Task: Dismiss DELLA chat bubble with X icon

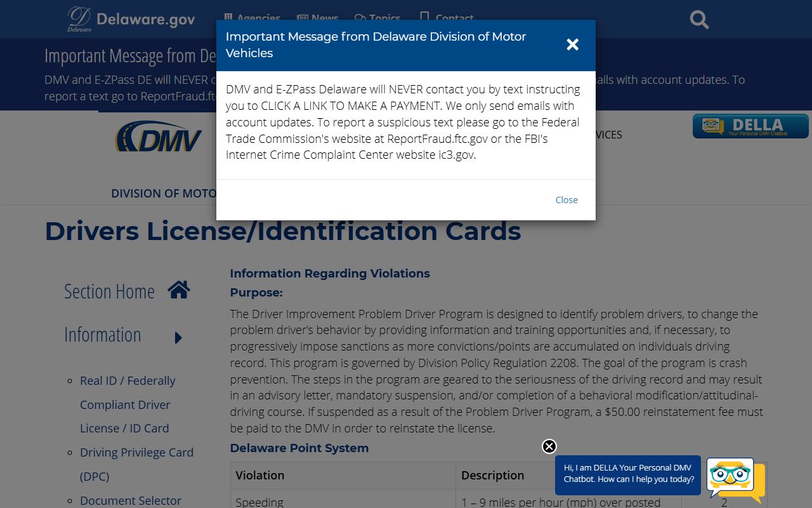Action: (549, 446)
